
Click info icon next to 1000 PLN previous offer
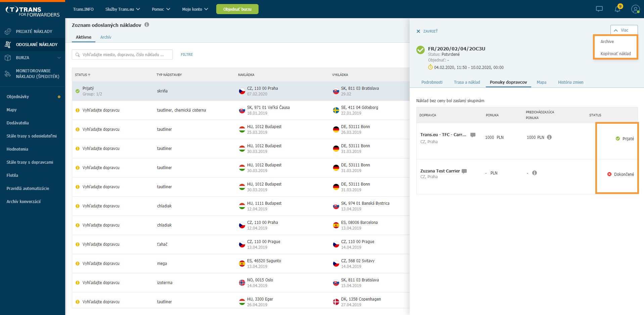(549, 137)
